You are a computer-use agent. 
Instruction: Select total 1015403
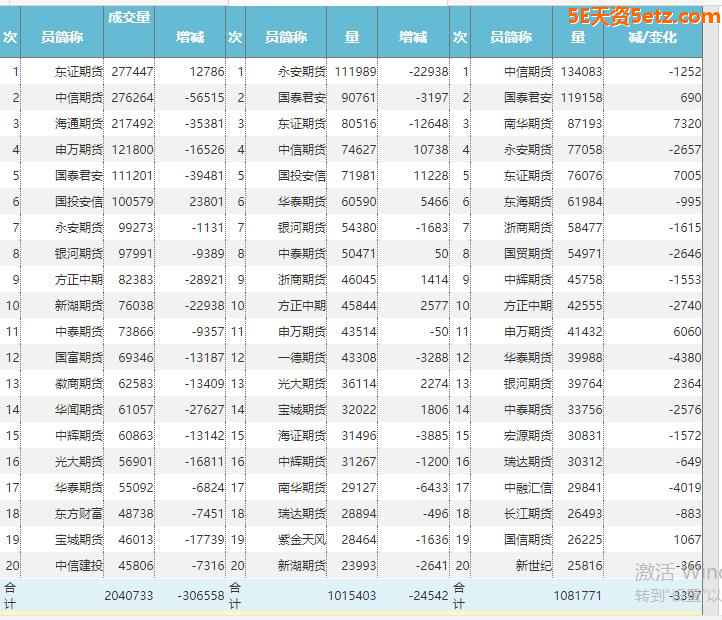352,596
